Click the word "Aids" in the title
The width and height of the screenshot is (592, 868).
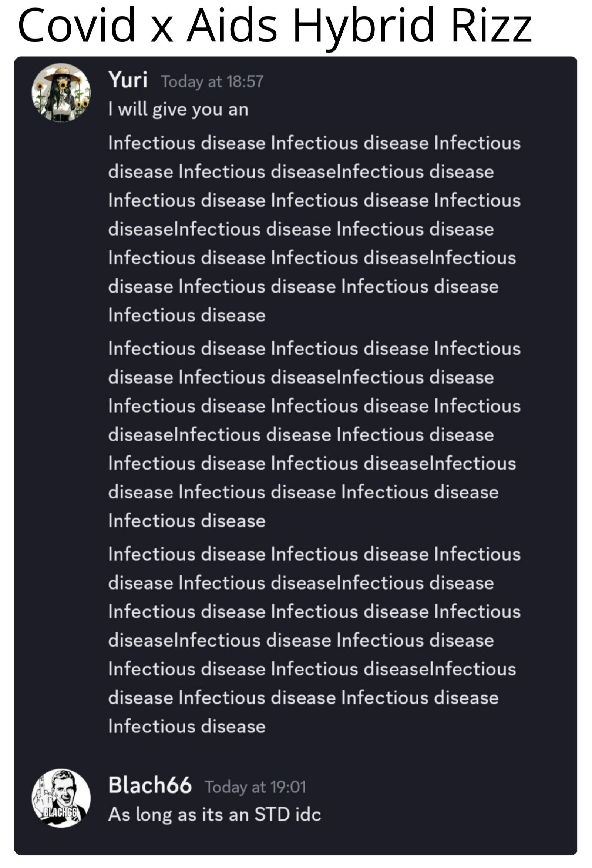coord(231,26)
